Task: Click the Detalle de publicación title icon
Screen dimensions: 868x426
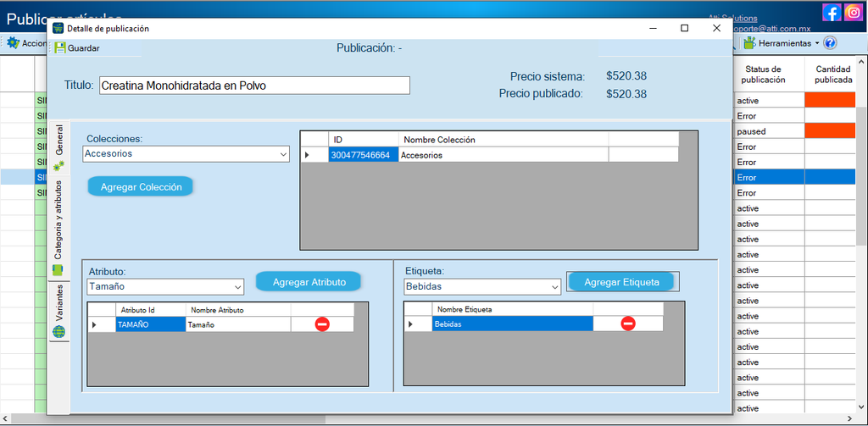Action: coord(58,28)
